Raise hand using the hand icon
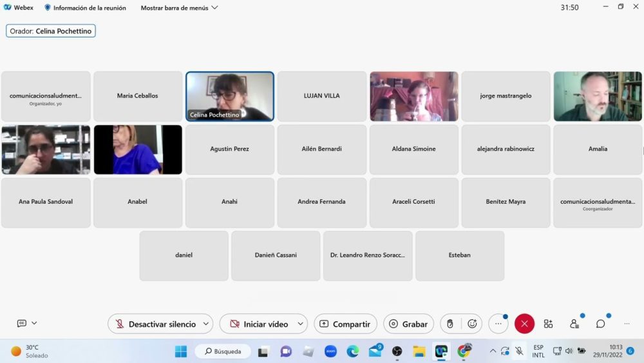The width and height of the screenshot is (644, 363). coord(450,324)
